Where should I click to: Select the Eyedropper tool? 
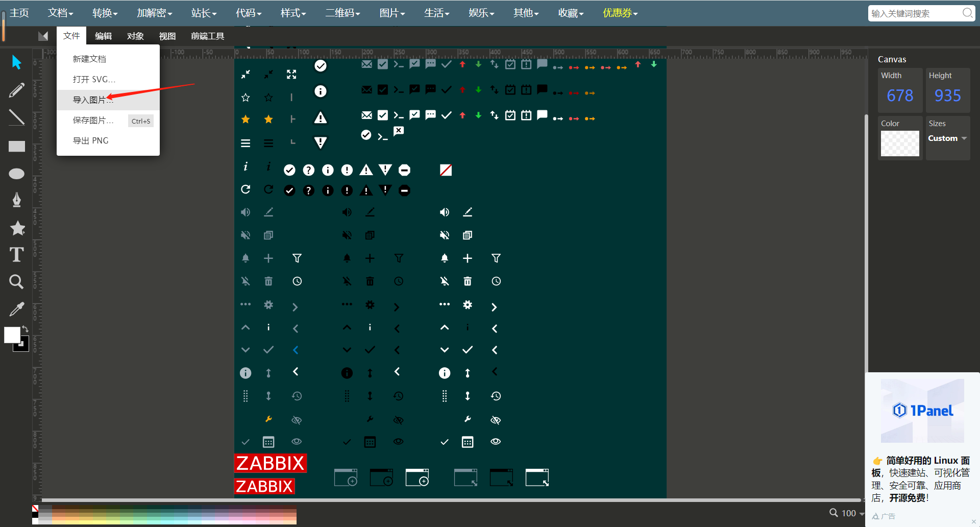click(16, 309)
